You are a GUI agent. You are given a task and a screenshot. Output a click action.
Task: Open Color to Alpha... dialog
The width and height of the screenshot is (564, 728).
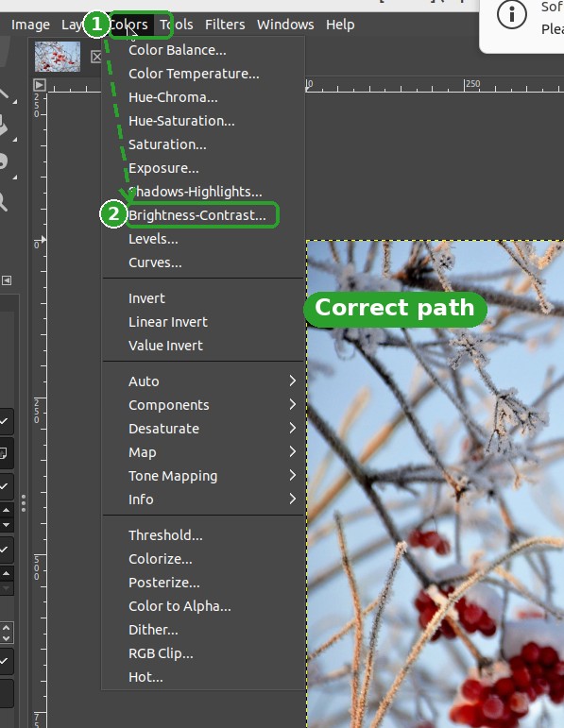point(203,606)
